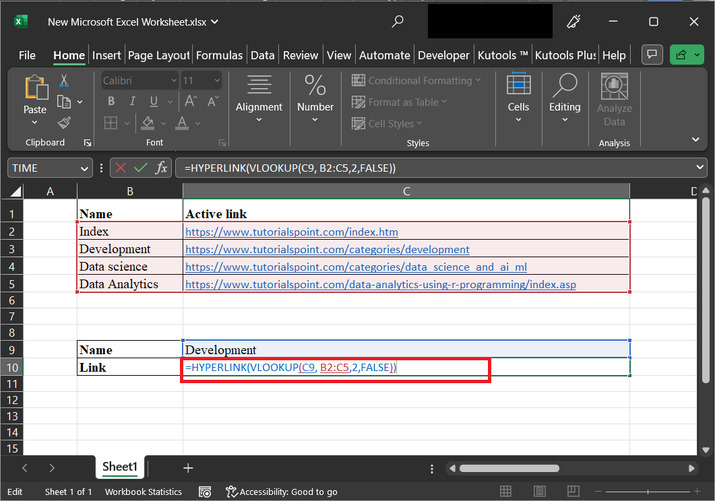
Task: Click the Paste clipboard icon
Action: [35, 90]
